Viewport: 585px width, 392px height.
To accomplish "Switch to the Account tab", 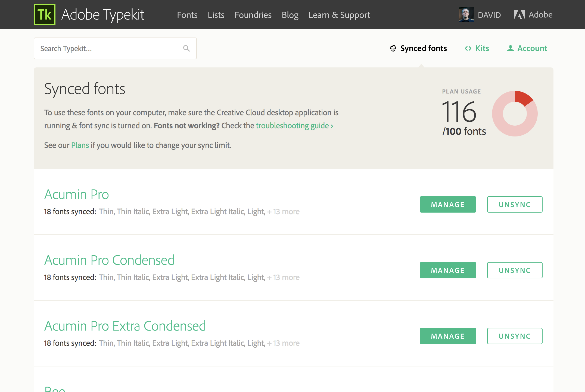I will click(527, 48).
